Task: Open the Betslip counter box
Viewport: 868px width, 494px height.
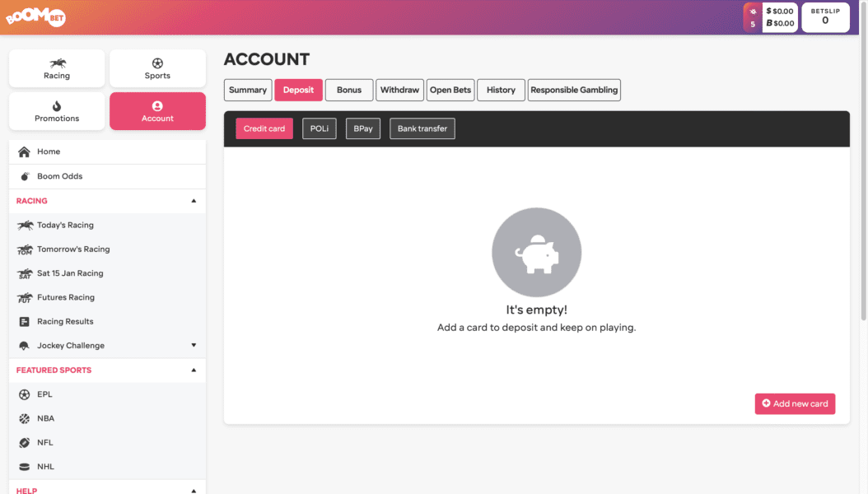Action: 825,17
